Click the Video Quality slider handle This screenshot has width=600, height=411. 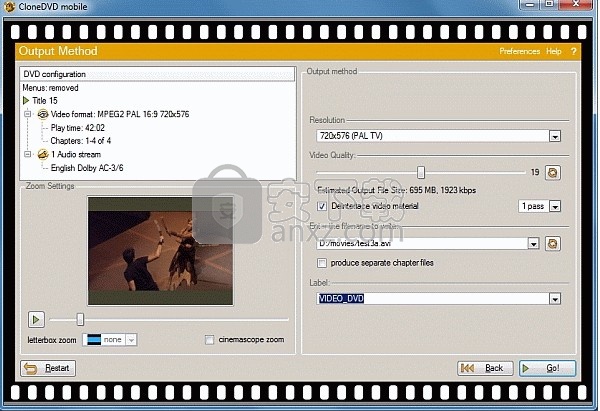coord(421,172)
